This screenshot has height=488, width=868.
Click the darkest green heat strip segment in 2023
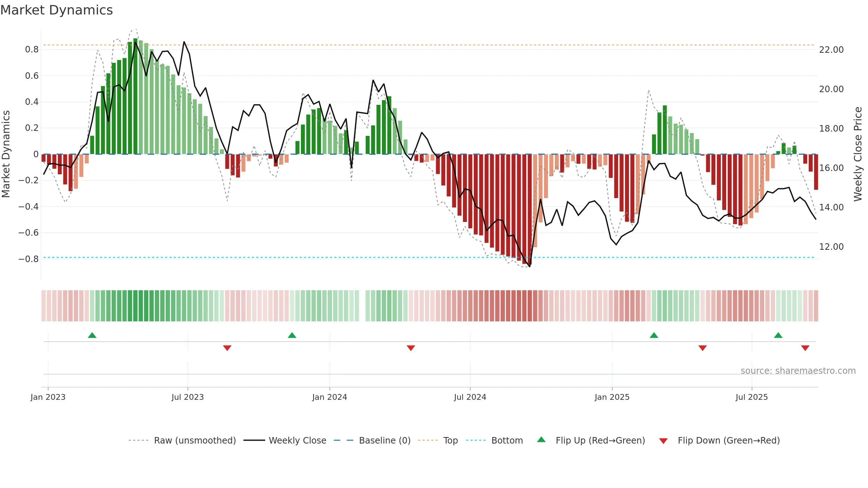135,306
